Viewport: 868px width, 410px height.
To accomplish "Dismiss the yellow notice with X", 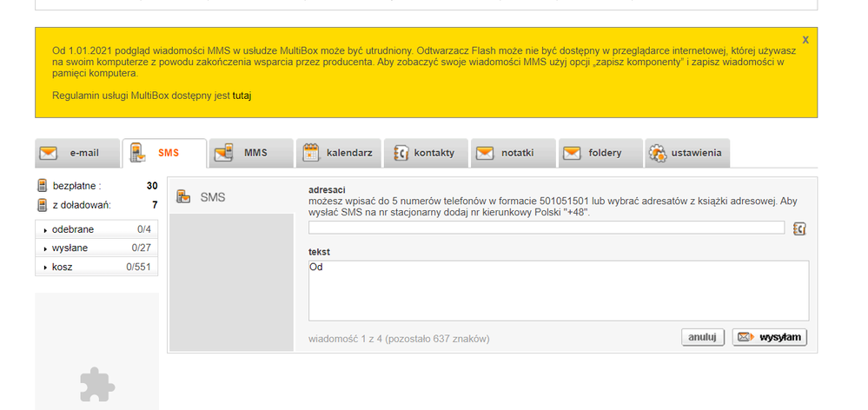I will [x=805, y=40].
